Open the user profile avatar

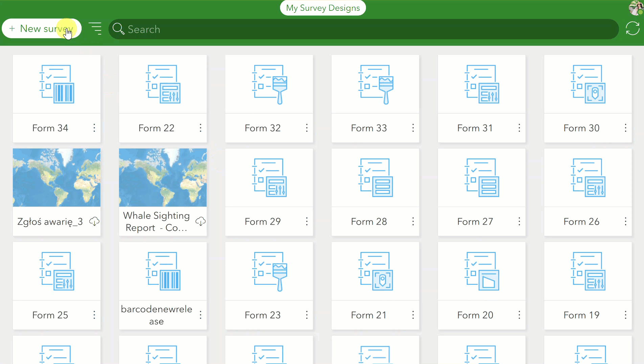pyautogui.click(x=636, y=8)
